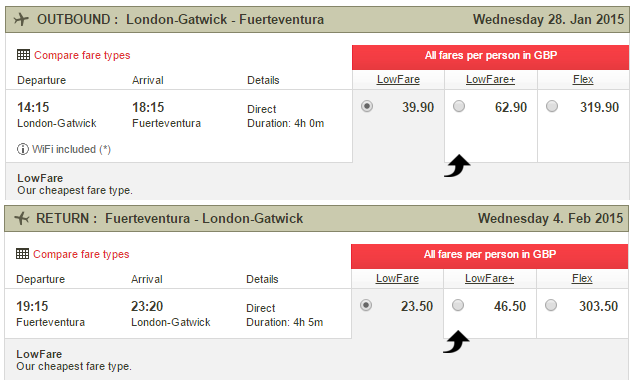Image resolution: width=638 pixels, height=380 pixels.
Task: Open outbound Compare fare types link
Action: (x=82, y=55)
